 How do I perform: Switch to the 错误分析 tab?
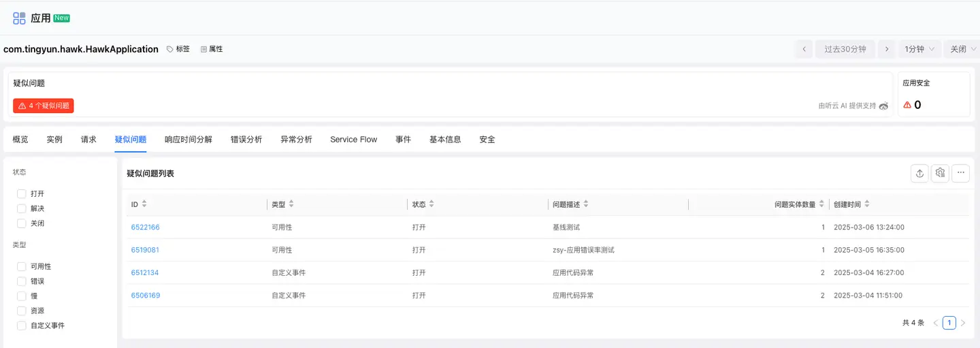[x=246, y=140]
